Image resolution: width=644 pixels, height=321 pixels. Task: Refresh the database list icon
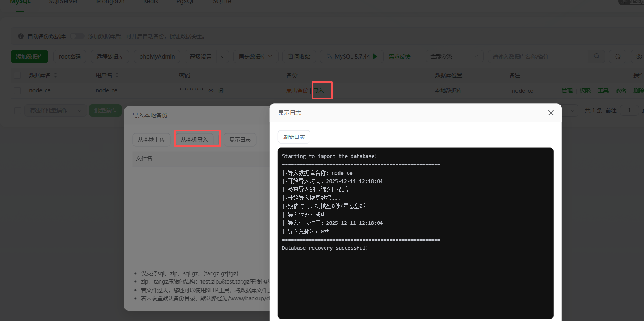click(618, 57)
